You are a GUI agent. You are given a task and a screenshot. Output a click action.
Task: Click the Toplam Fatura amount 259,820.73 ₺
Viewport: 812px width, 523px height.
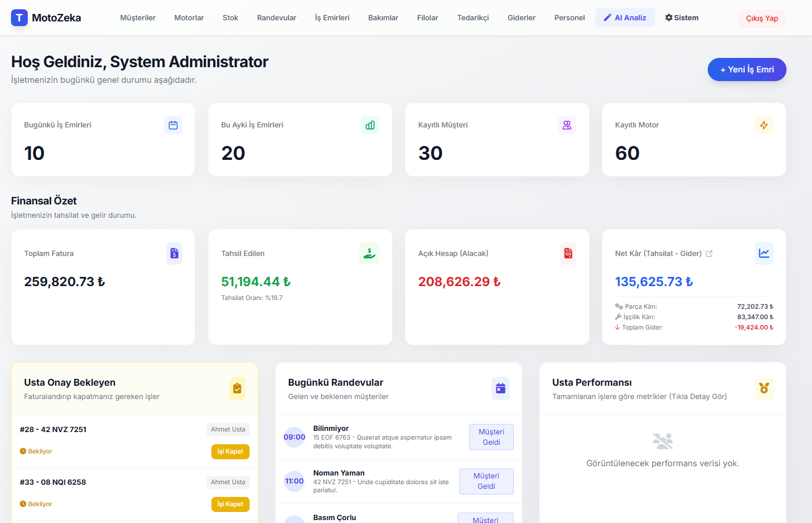coord(64,282)
